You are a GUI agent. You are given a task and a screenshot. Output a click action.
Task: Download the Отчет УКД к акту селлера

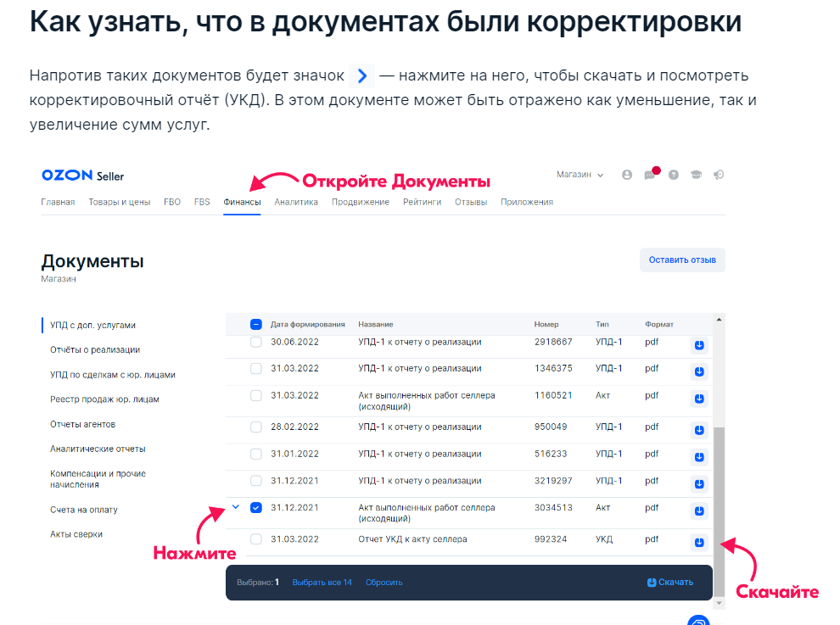click(x=699, y=543)
